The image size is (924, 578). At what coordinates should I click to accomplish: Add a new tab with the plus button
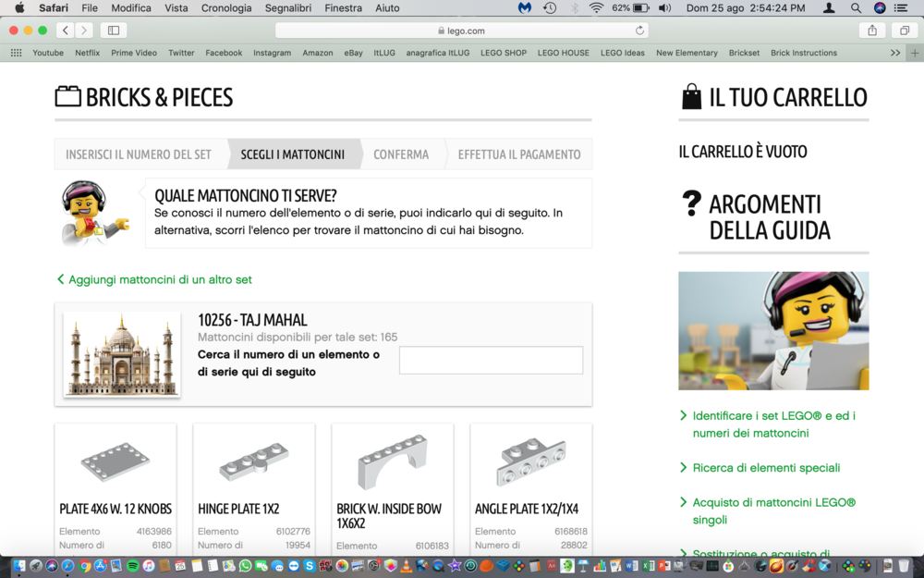click(x=915, y=53)
